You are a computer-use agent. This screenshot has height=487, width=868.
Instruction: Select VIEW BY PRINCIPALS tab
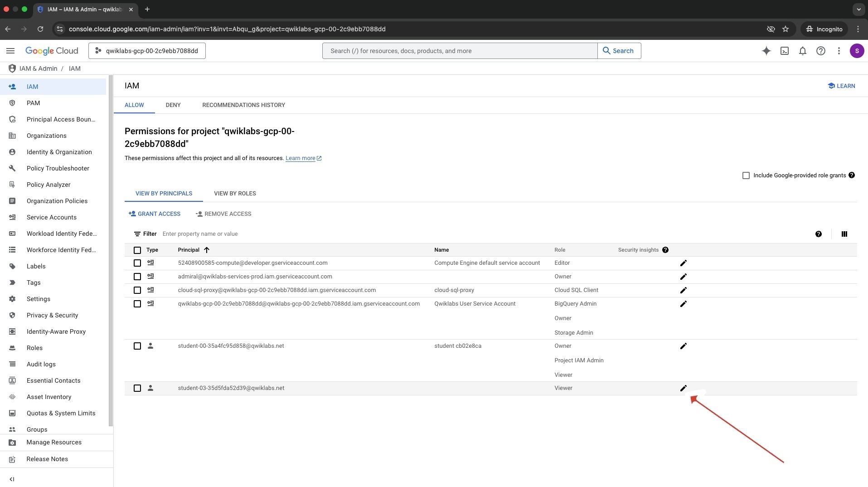pyautogui.click(x=164, y=194)
